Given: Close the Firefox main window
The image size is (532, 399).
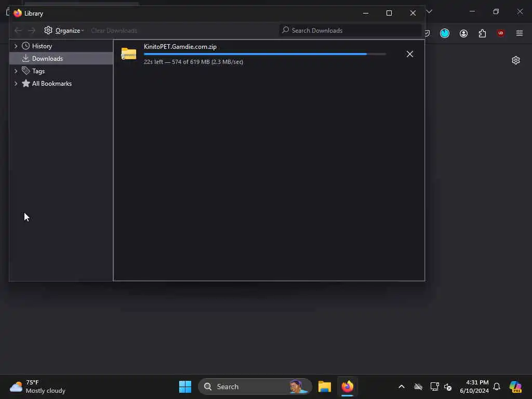Looking at the screenshot, I should pyautogui.click(x=520, y=11).
